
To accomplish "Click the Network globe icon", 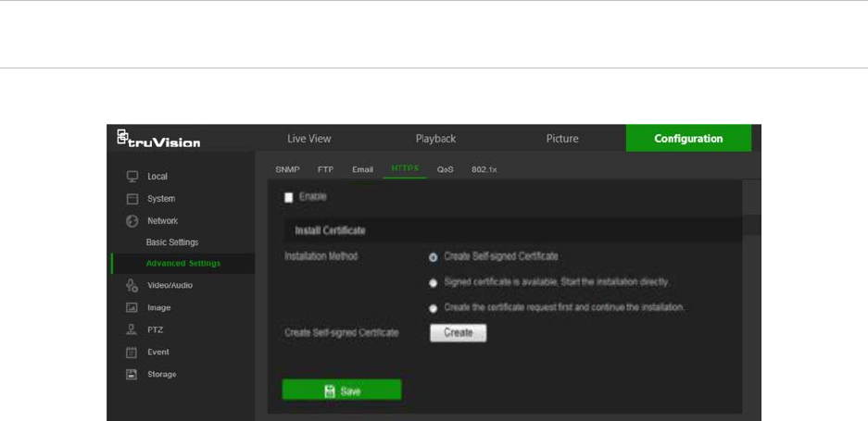I will (132, 221).
